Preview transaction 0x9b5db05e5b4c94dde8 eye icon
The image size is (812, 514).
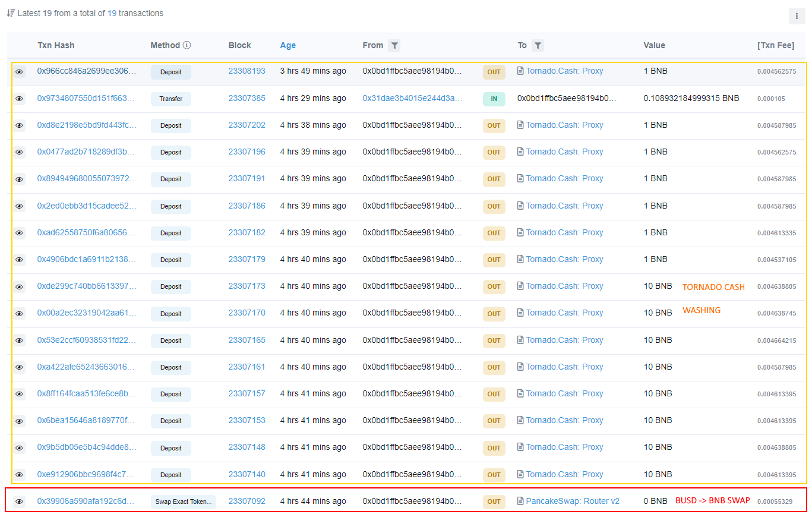[x=20, y=447]
